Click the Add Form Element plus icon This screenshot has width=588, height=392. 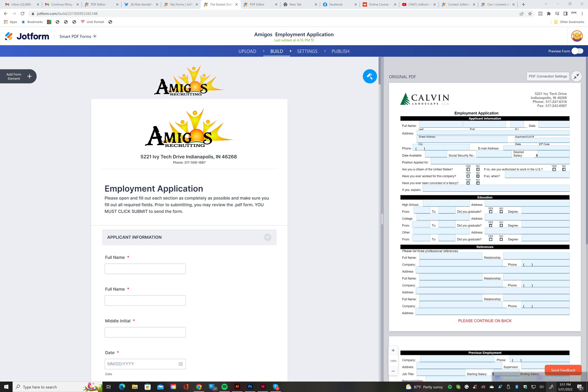click(x=30, y=76)
